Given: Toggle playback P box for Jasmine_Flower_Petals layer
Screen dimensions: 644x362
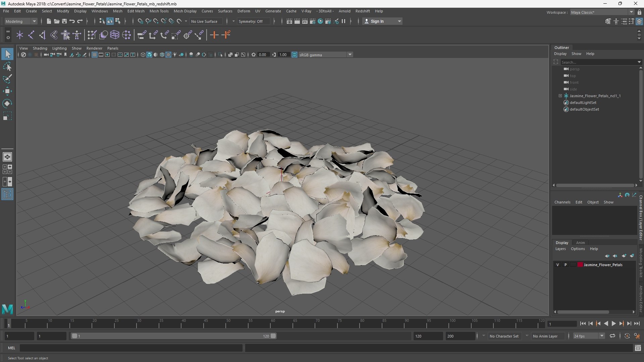Looking at the screenshot, I should pyautogui.click(x=566, y=265).
